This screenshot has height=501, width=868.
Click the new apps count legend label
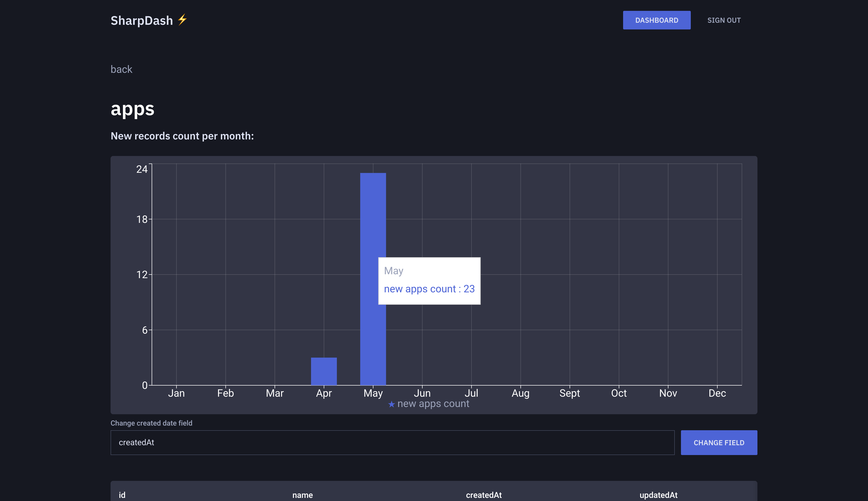click(433, 404)
